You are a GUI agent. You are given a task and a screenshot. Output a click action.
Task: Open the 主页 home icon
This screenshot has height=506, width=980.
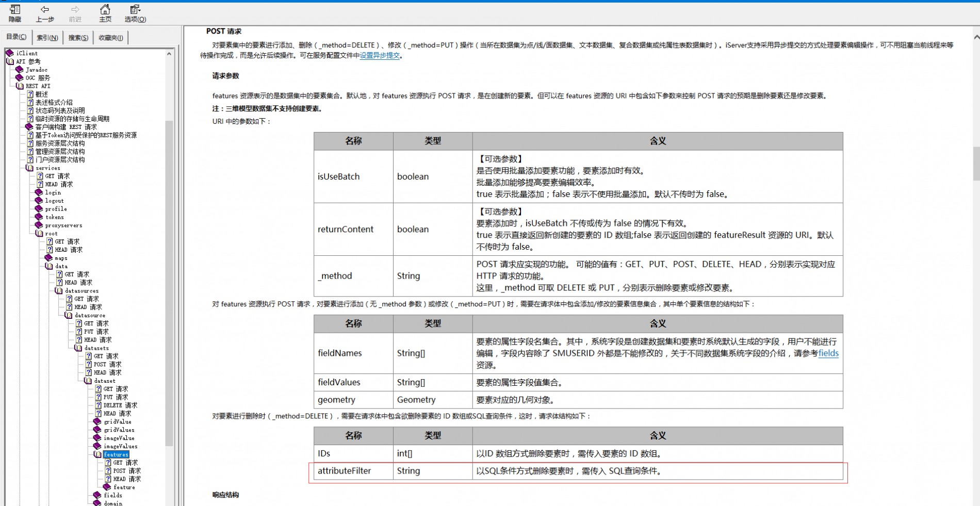(x=105, y=9)
